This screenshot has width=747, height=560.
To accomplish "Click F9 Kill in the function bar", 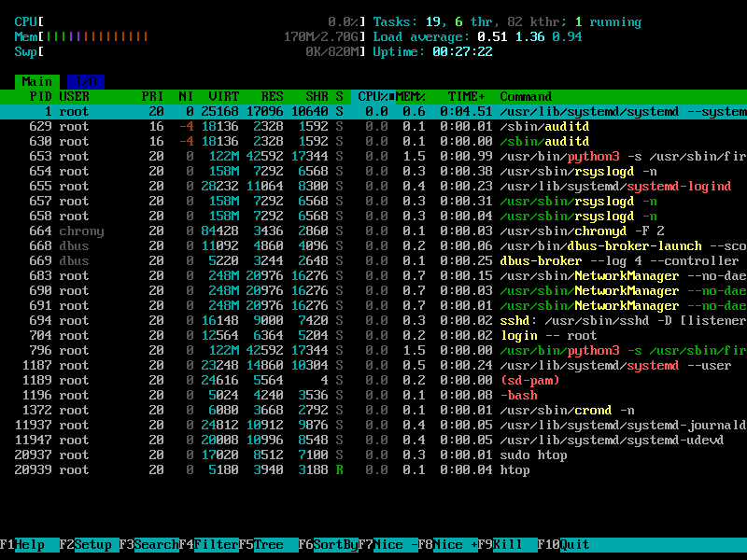I will point(507,545).
